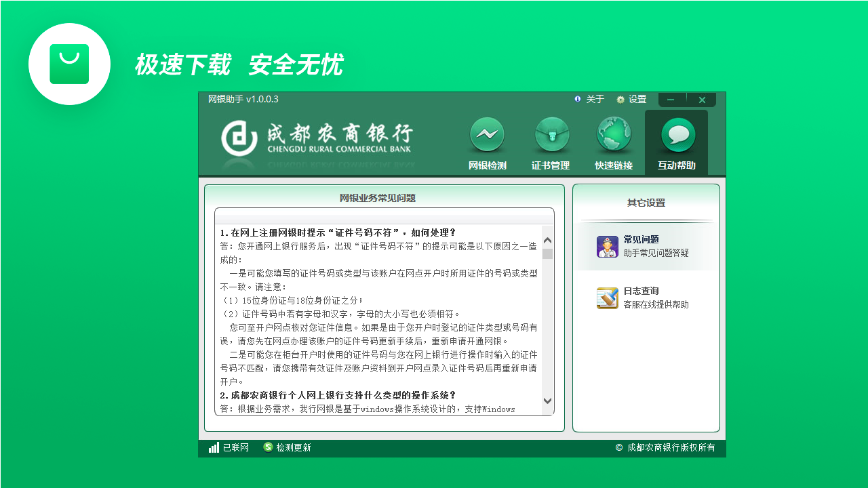
Task: Click the Chengdu Rural Commercial Bank logo
Action: point(315,138)
